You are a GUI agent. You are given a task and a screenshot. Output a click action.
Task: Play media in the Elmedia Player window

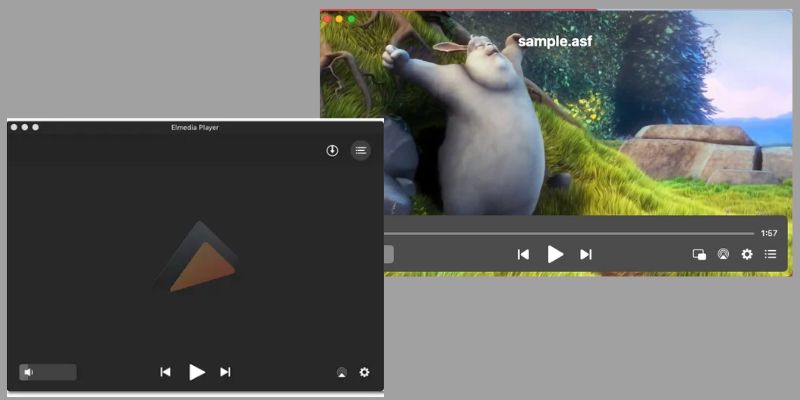coord(197,372)
